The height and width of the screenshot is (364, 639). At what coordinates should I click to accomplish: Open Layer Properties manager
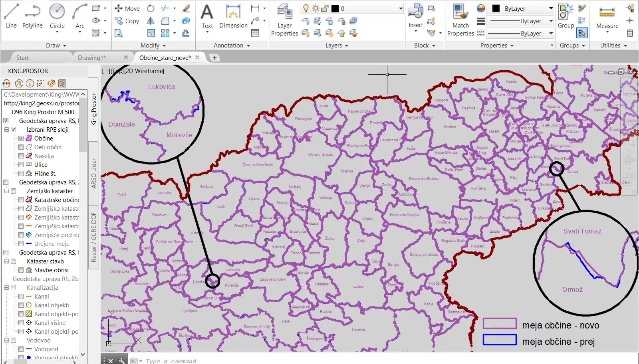pos(284,19)
